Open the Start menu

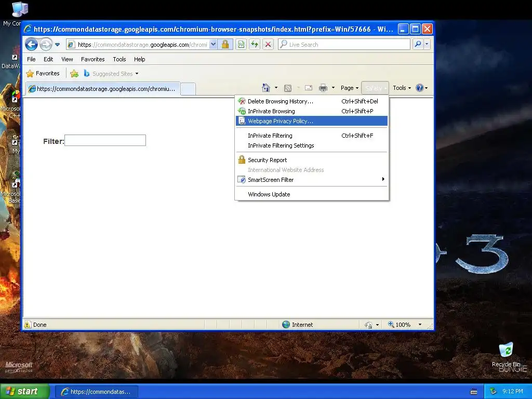pyautogui.click(x=25, y=392)
